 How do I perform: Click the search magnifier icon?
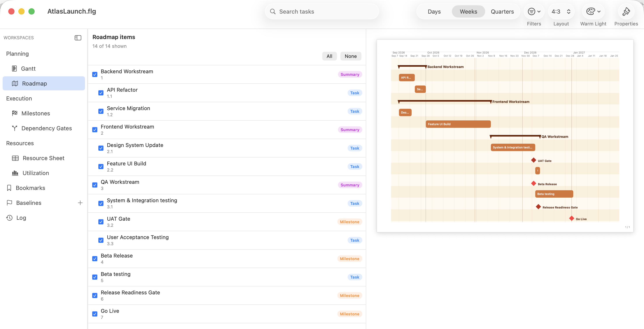pyautogui.click(x=273, y=12)
